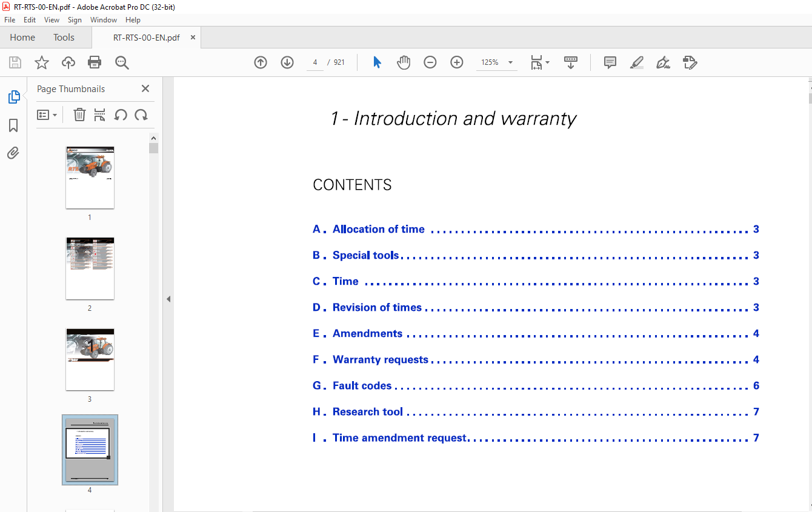Select page 4 thumbnail
812x512 pixels.
90,450
